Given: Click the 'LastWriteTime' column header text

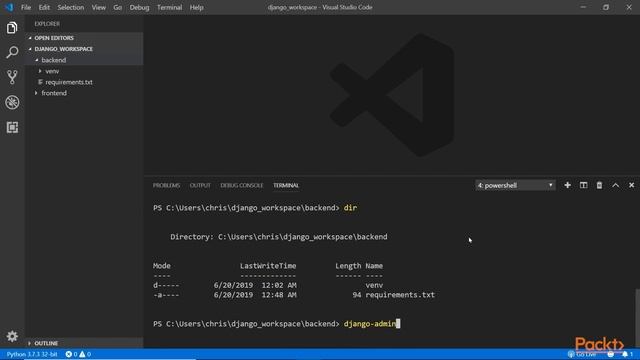Looking at the screenshot, I should 268,266.
